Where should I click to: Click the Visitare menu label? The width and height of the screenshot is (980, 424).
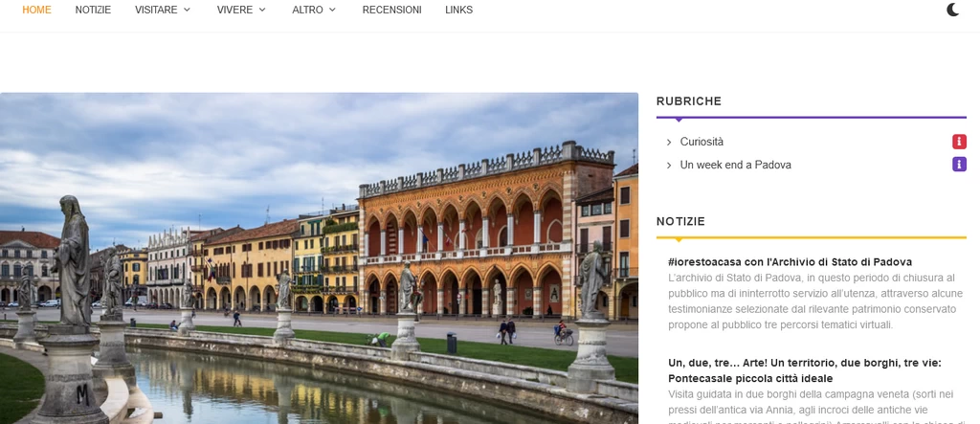156,10
